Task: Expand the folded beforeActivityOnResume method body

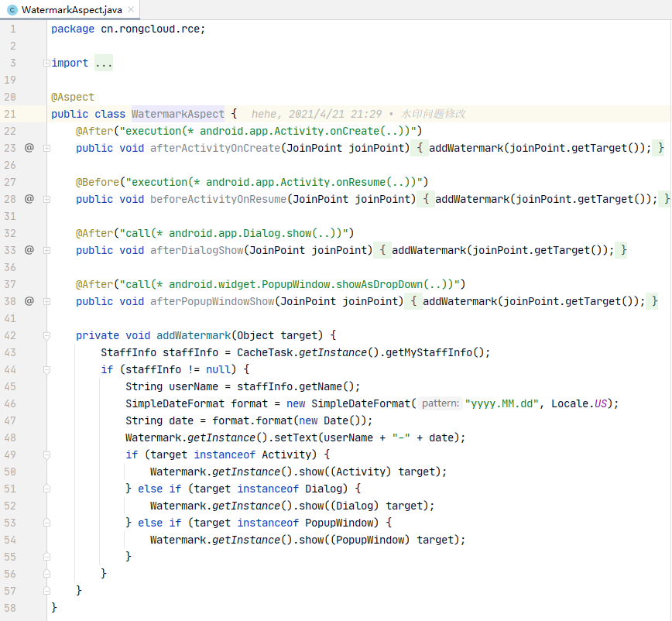Action: tap(46, 199)
